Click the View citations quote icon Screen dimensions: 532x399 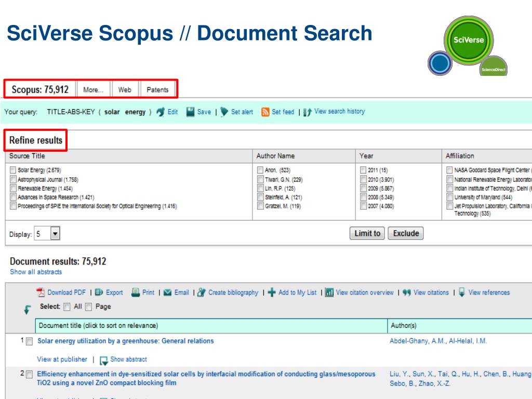pyautogui.click(x=407, y=292)
